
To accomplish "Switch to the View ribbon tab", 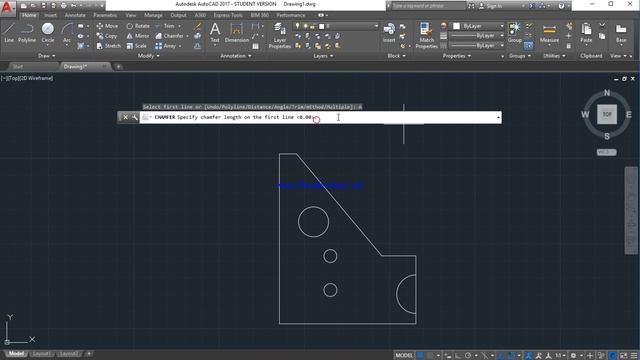I will point(131,15).
